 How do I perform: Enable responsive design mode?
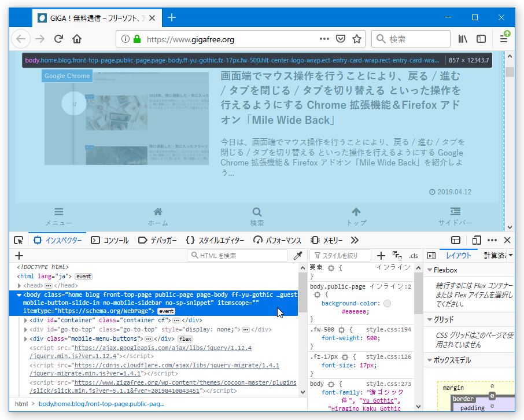coord(477,240)
